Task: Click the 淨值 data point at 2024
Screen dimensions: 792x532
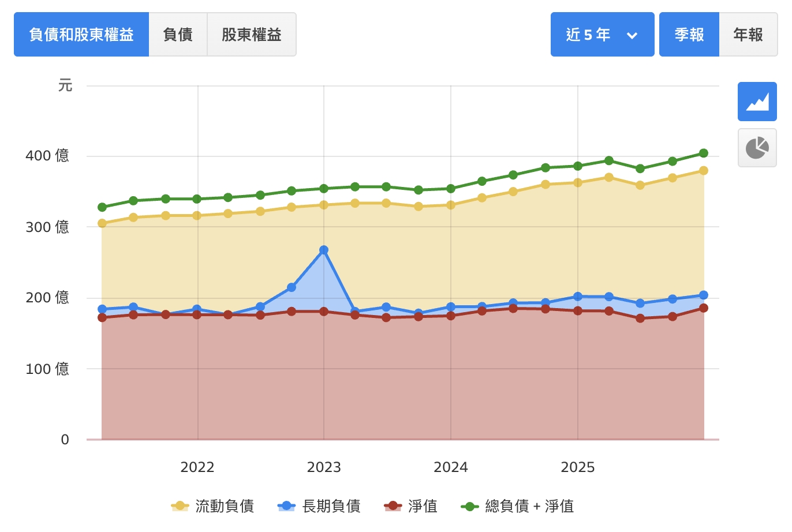Action: coord(451,316)
